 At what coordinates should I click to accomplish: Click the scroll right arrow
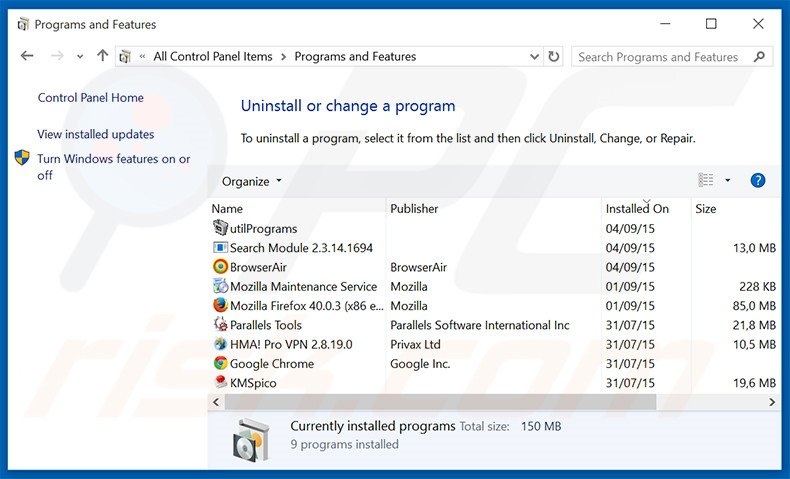pyautogui.click(x=772, y=402)
